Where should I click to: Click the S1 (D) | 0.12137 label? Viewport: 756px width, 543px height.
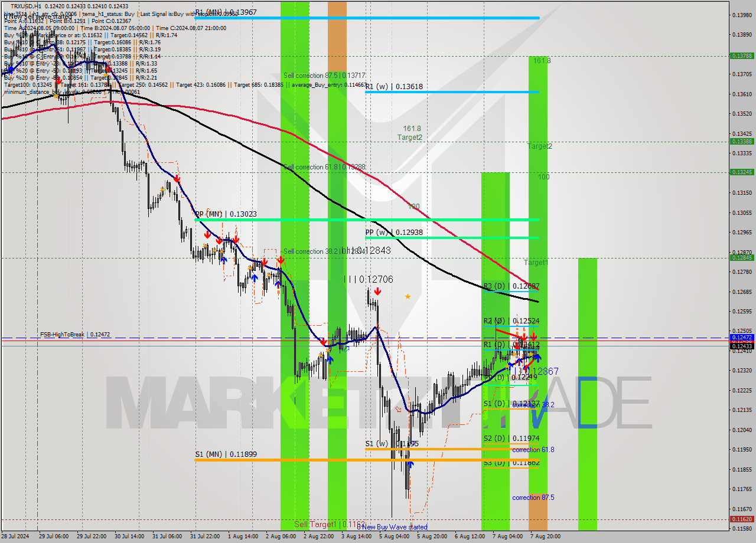pos(511,404)
